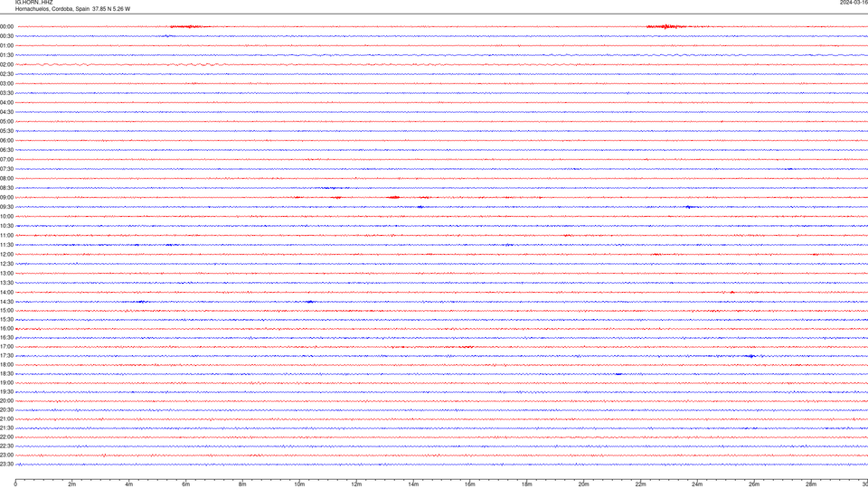The height and width of the screenshot is (488, 868).
Task: Select the 08:30 trace time label
Action: 6,188
